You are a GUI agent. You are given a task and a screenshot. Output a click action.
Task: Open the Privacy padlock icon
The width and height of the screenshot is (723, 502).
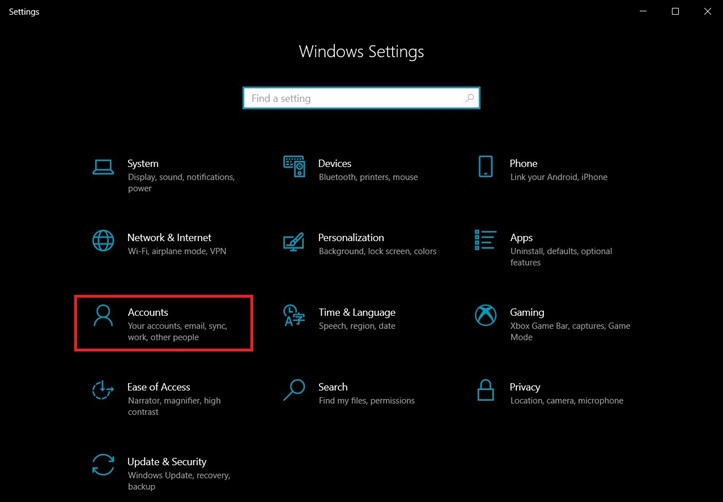(486, 390)
